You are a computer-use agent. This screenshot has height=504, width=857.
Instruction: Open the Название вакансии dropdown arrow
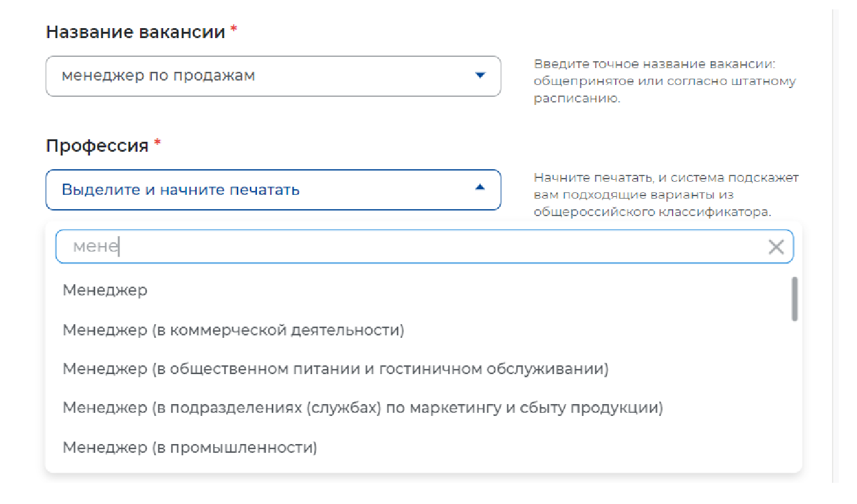click(480, 76)
